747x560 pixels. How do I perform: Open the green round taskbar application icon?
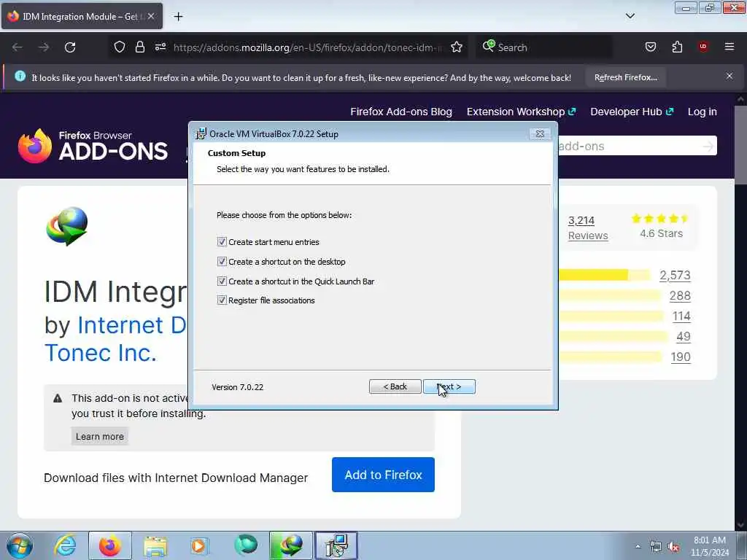[x=246, y=545]
